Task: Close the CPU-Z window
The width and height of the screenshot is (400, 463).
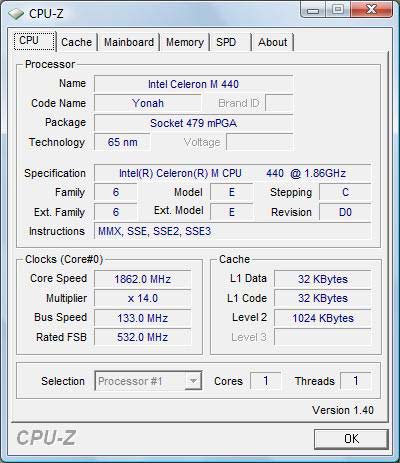Action: coord(371,9)
